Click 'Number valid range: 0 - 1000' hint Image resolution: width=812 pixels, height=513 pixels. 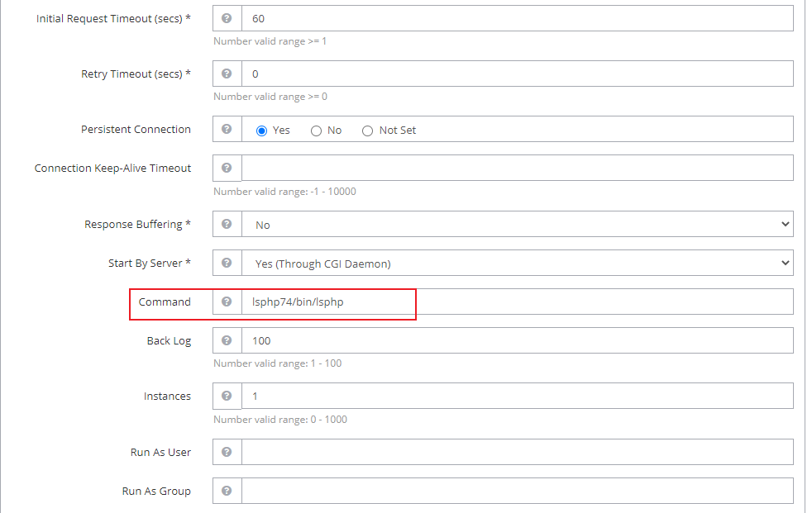coord(280,420)
